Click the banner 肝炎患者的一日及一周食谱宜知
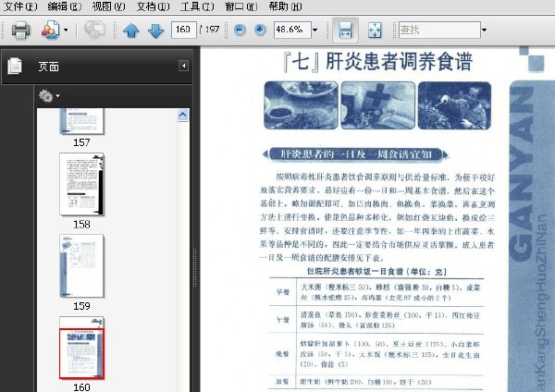555x392 pixels. (356, 154)
